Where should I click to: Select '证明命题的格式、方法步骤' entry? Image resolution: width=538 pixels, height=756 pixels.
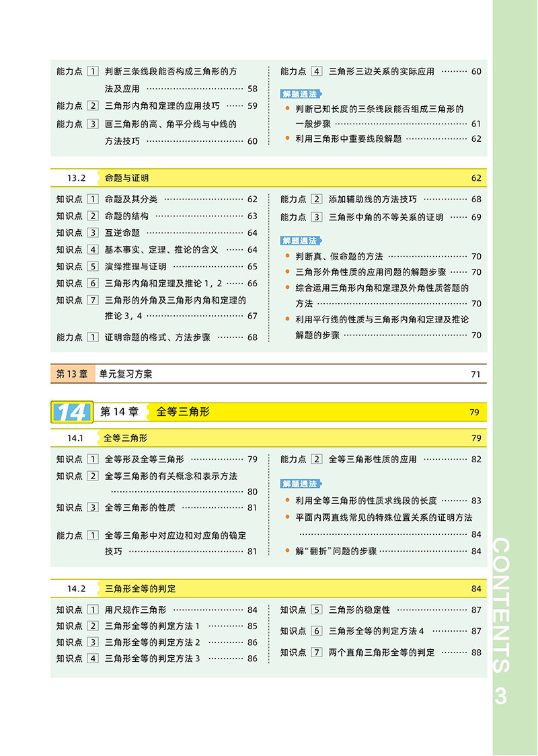click(157, 337)
